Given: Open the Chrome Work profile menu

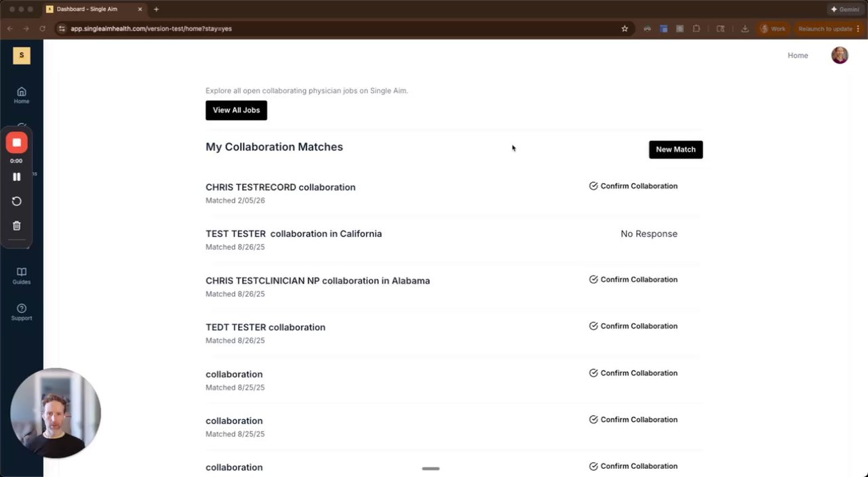Looking at the screenshot, I should [x=773, y=28].
